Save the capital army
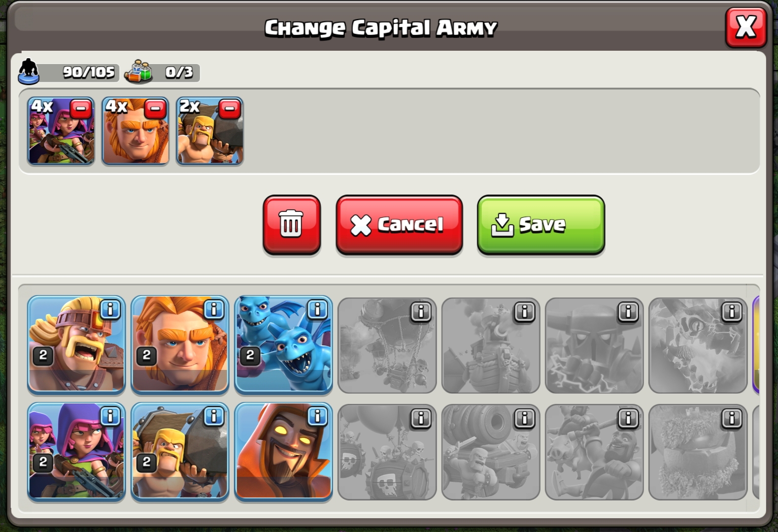778x532 pixels. pos(541,225)
